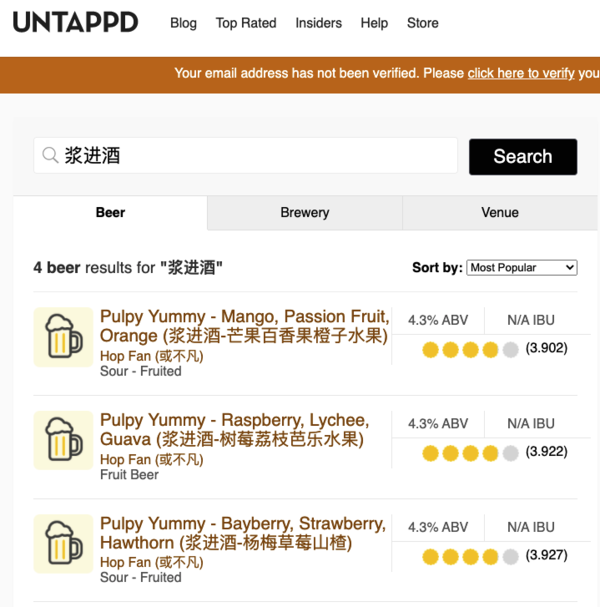
Task: Switch to the Brewery tab
Action: 305,213
